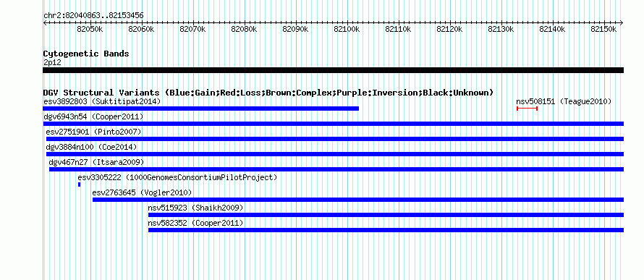Select the dgv6943n54 blue variant bar
The height and width of the screenshot is (280, 644).
[x=334, y=124]
